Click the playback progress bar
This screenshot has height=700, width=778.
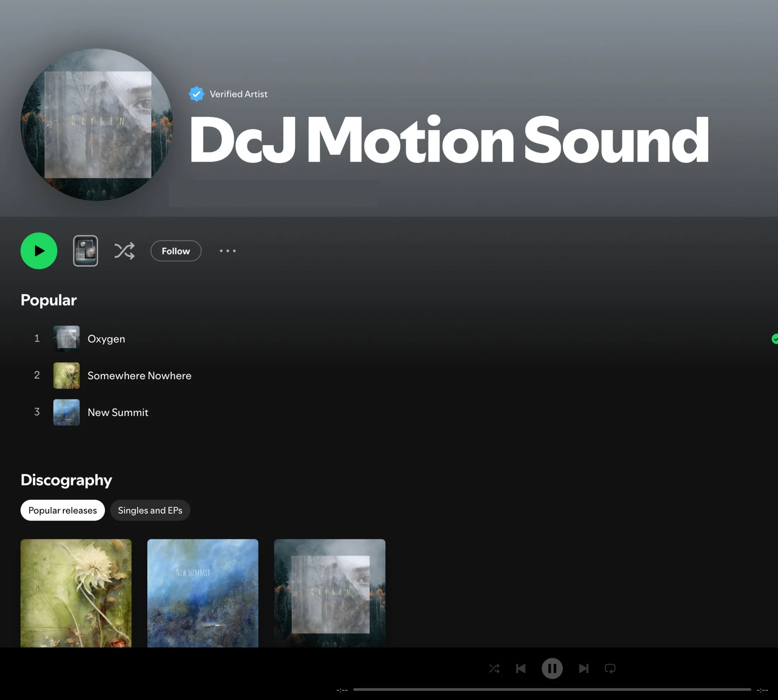(552, 690)
